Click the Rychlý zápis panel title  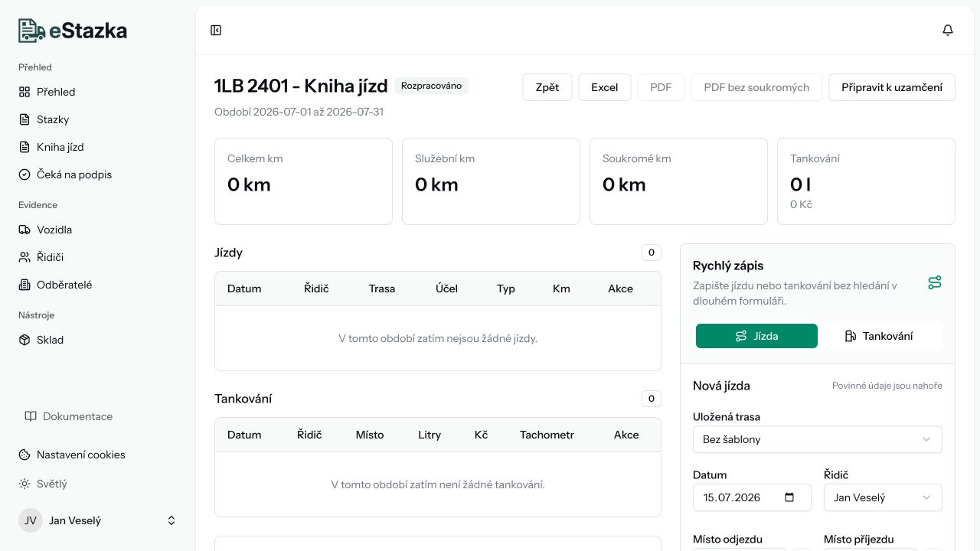(x=728, y=266)
